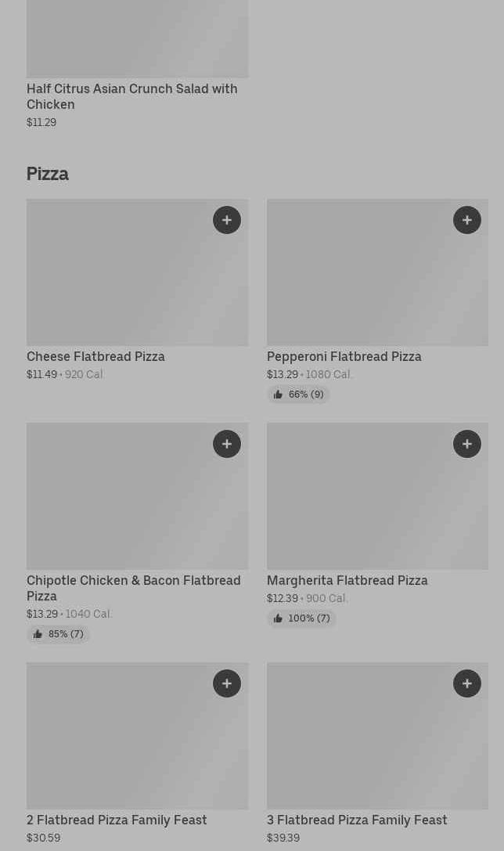Viewport: 504px width, 851px height.
Task: Add 2 Flatbread Pizza Family Feast
Action: (x=227, y=683)
